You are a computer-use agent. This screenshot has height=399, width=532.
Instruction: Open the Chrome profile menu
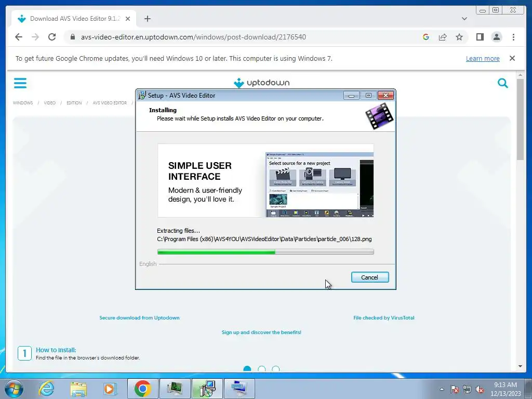tap(496, 37)
